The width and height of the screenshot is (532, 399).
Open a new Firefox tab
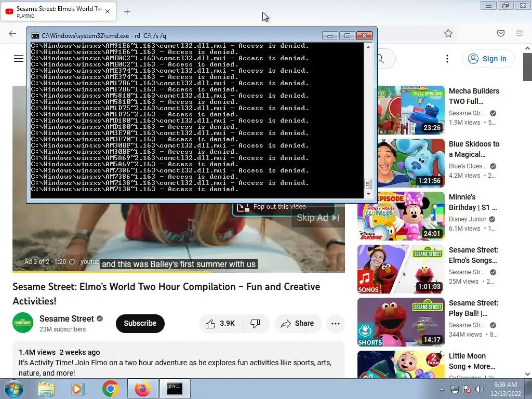point(127,12)
